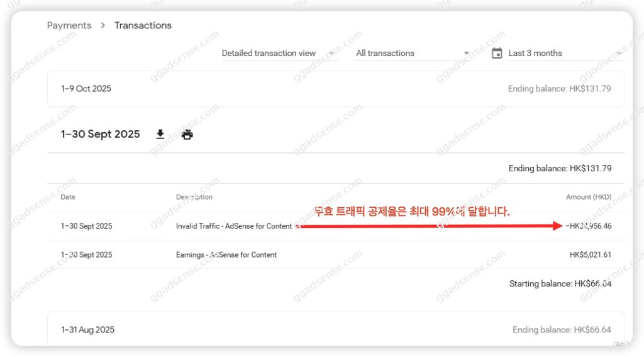This screenshot has height=357, width=644.
Task: Expand the 1–31 Aug 2025 period card
Action: (x=336, y=329)
